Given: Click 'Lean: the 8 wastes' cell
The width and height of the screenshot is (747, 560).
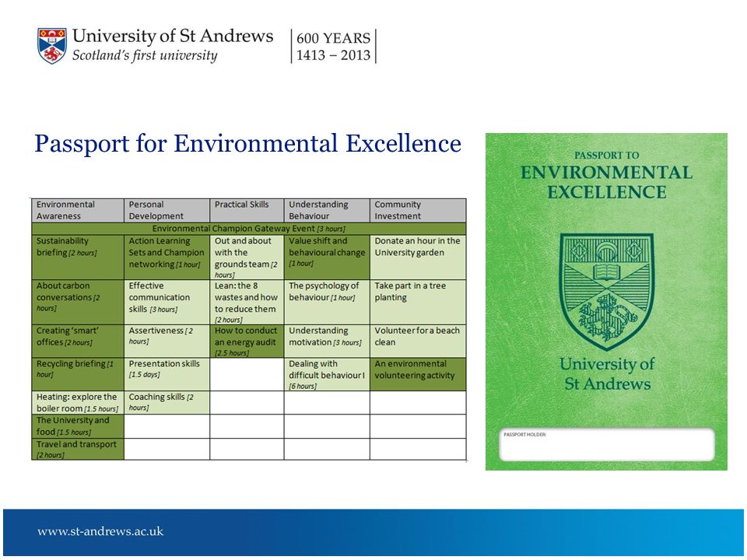Looking at the screenshot, I should [247, 302].
